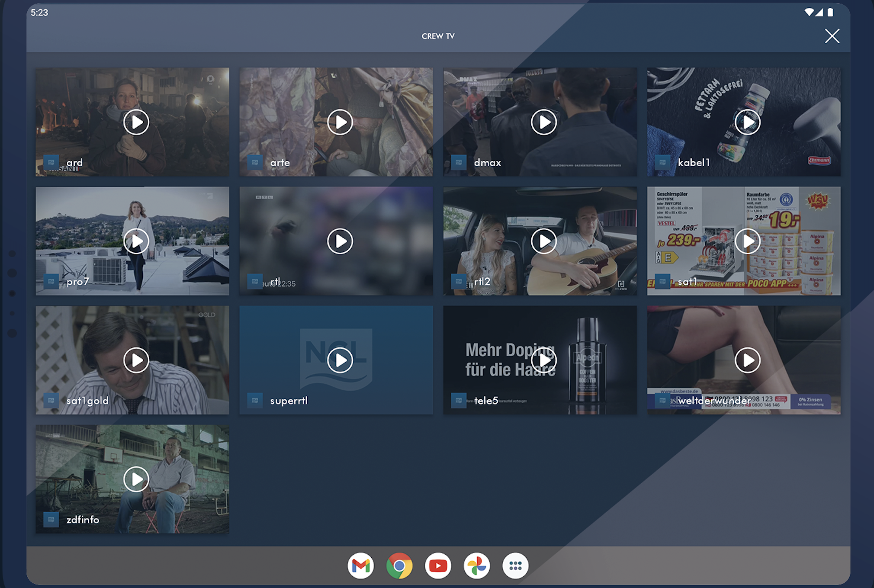
Task: Open Gmail from the dock
Action: pyautogui.click(x=360, y=566)
